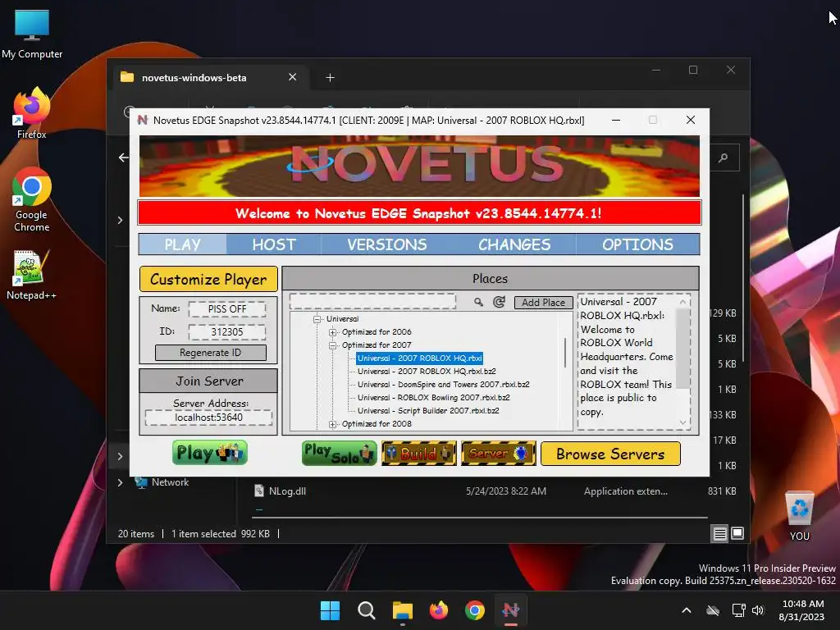Open File Explorer from taskbar

pyautogui.click(x=402, y=610)
